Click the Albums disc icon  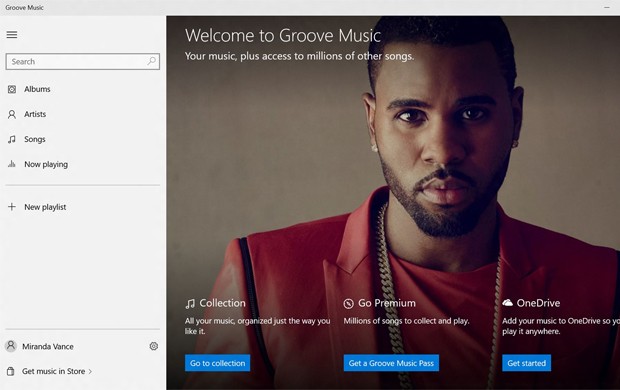tap(12, 89)
